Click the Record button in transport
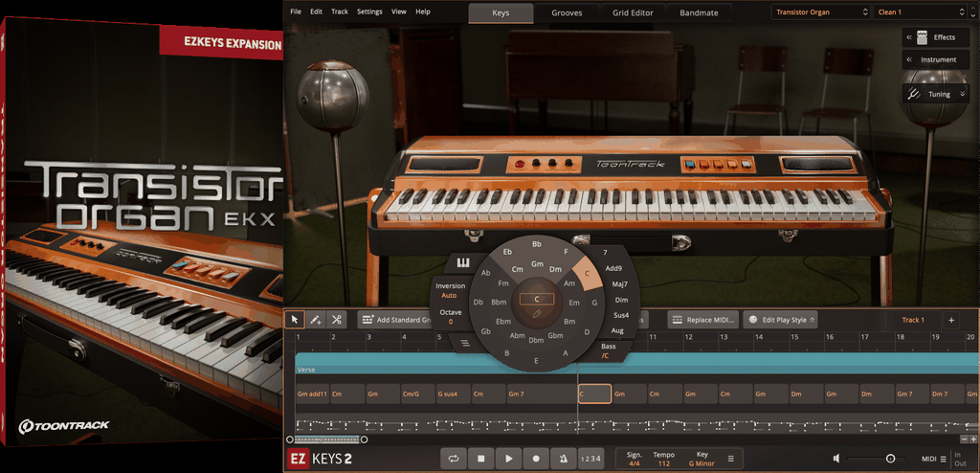The height and width of the screenshot is (473, 980). [537, 459]
